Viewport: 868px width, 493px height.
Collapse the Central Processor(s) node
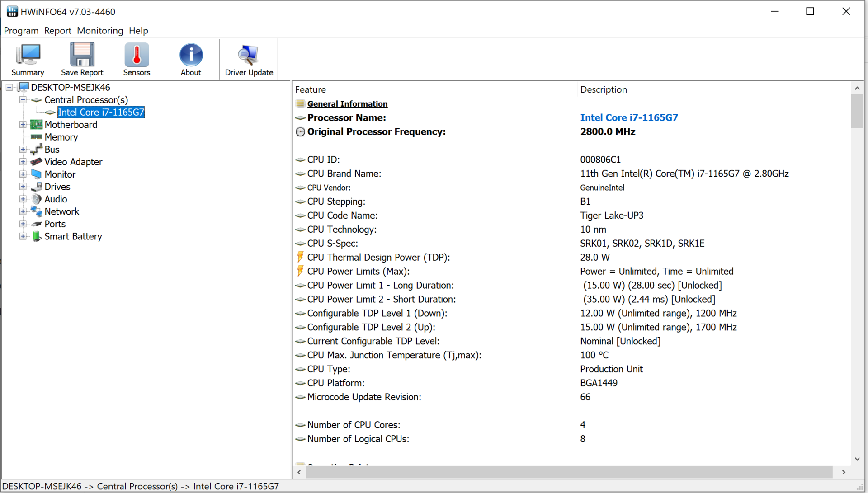pyautogui.click(x=23, y=100)
